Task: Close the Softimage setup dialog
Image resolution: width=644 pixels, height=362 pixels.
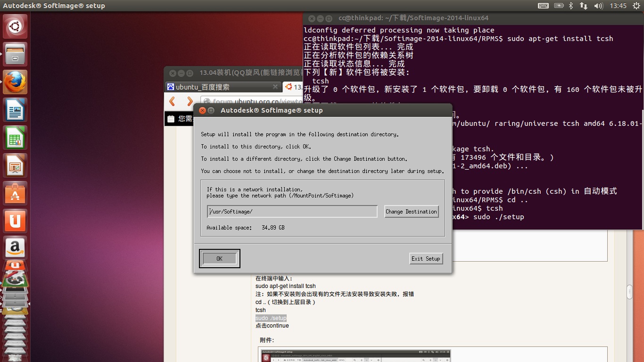Action: [x=202, y=110]
